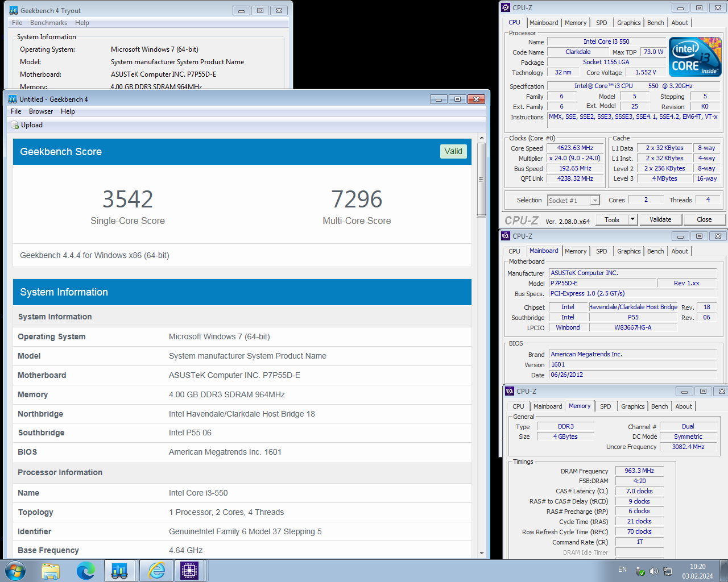Select CPU tab in Mainboard CPU-Z window
The image size is (728, 582).
514,251
